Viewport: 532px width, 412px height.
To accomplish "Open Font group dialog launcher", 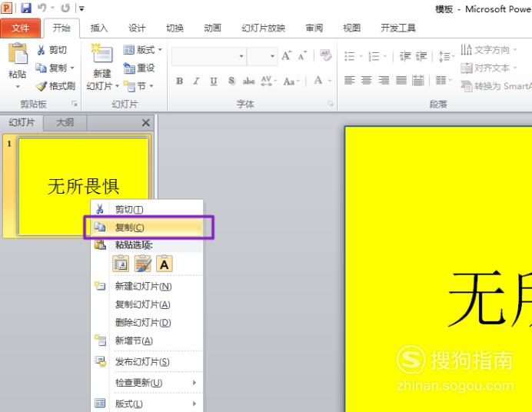I will [x=331, y=104].
